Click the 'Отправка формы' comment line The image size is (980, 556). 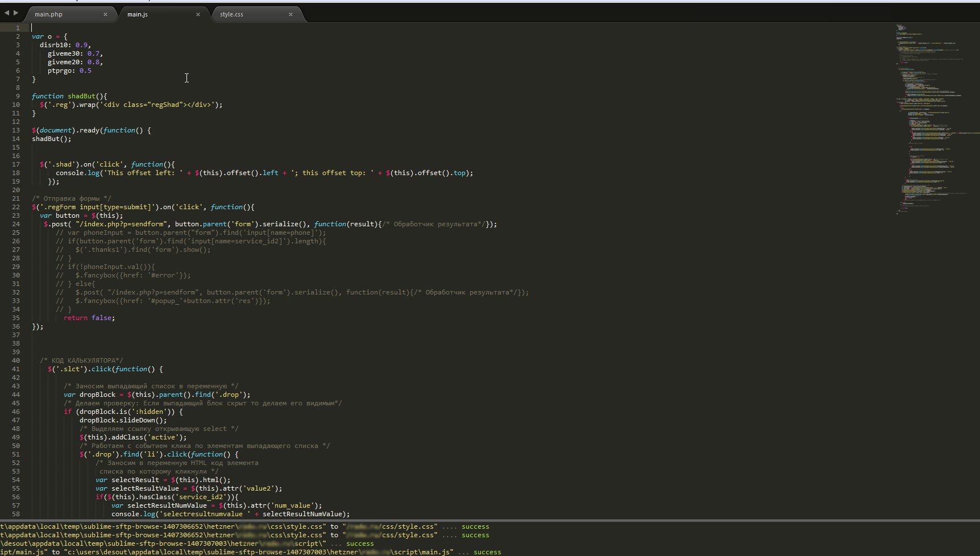pyautogui.click(x=72, y=198)
